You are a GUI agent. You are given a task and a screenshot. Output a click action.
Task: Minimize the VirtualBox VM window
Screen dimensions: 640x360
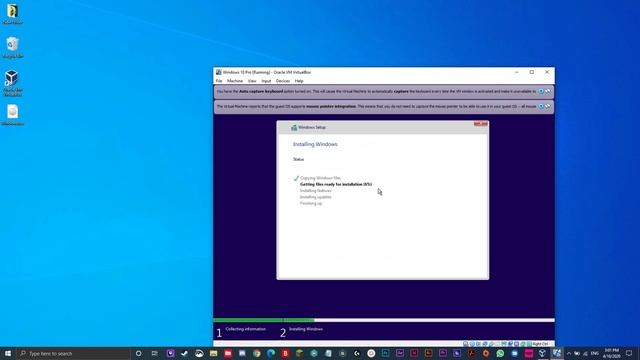click(516, 72)
